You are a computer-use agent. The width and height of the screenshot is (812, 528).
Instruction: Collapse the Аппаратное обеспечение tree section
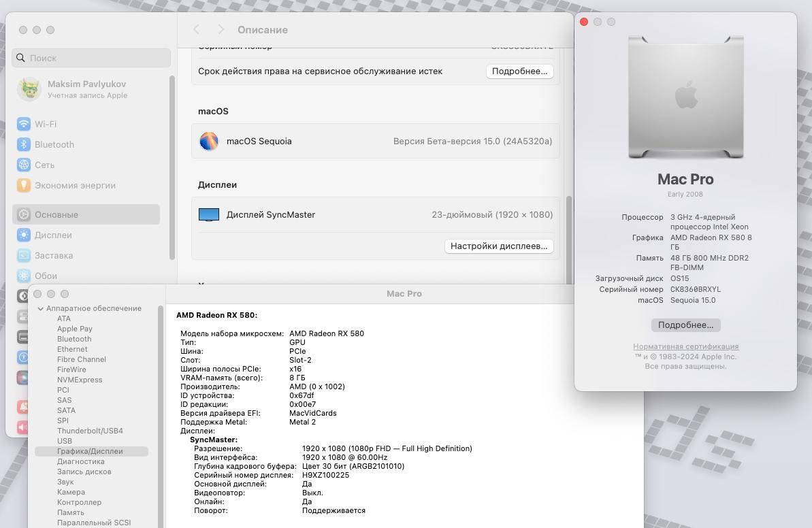(x=40, y=308)
